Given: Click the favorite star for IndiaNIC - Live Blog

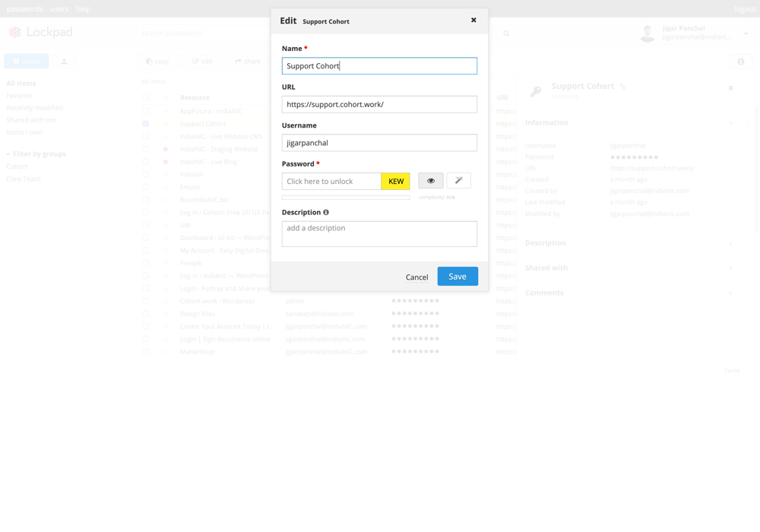Looking at the screenshot, I should [166, 162].
